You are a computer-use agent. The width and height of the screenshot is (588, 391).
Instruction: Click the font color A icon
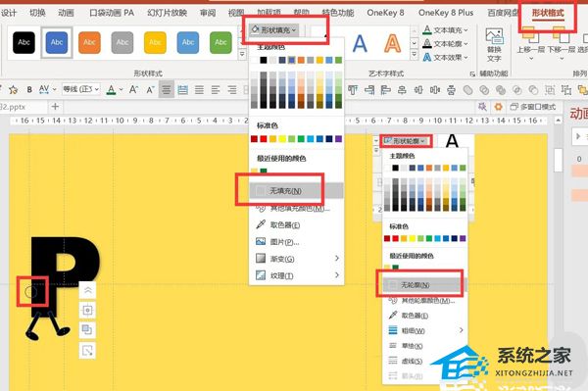point(111,90)
